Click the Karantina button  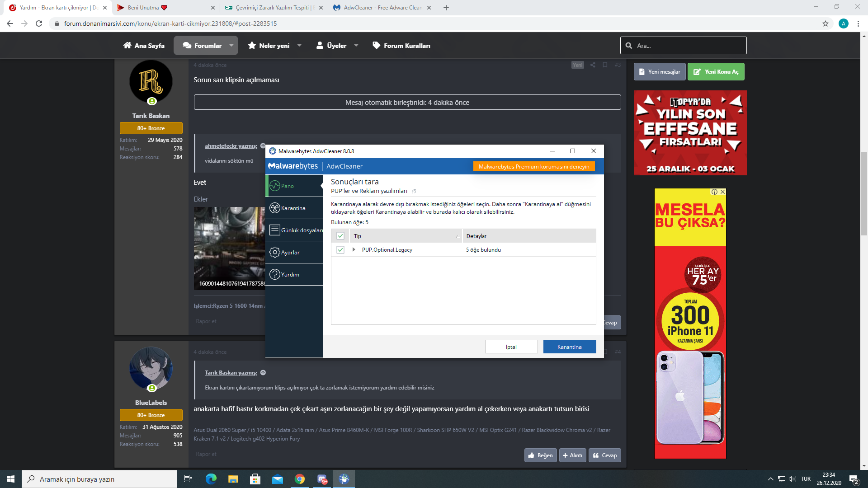[570, 347]
